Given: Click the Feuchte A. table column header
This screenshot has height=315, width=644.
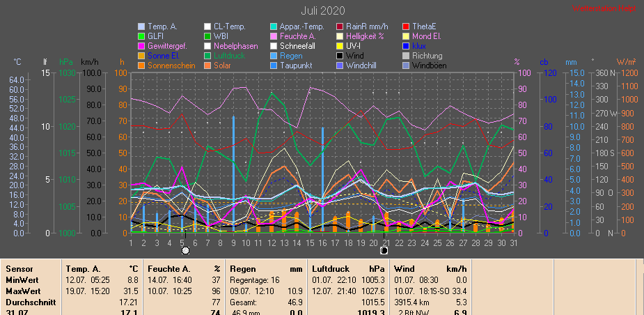Looking at the screenshot, I should point(168,269).
